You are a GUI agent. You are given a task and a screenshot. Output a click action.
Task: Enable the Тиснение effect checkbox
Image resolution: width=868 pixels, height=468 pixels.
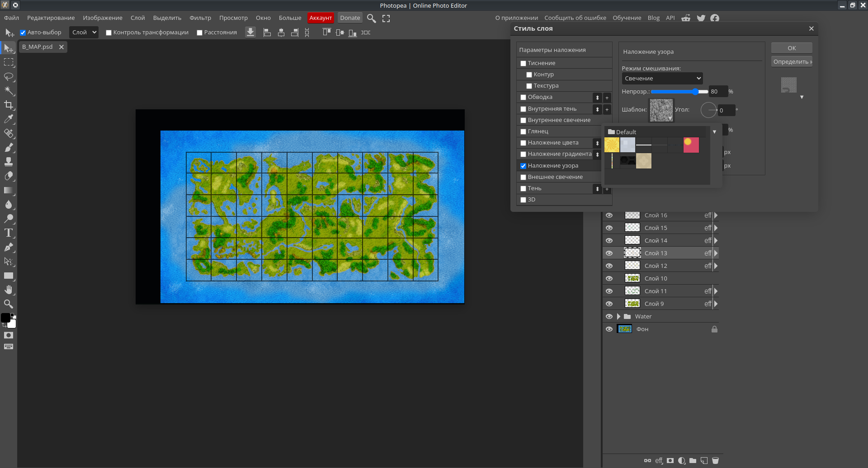pos(523,63)
